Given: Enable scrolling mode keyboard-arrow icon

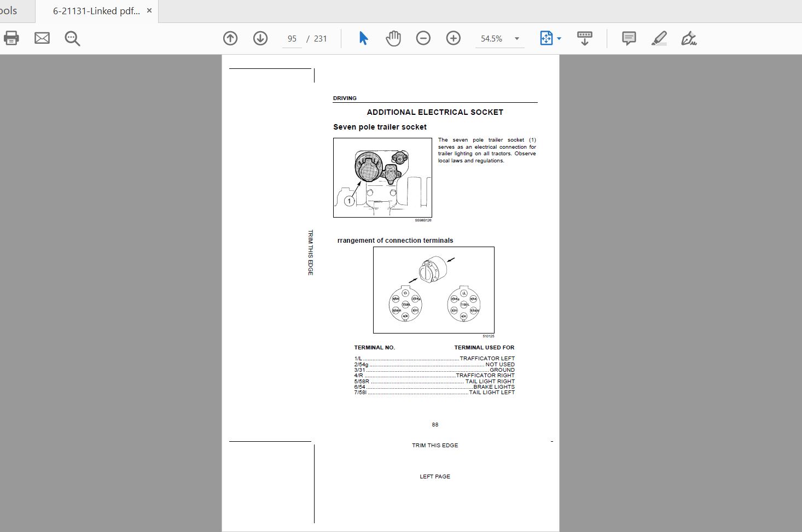Looking at the screenshot, I should coord(585,38).
